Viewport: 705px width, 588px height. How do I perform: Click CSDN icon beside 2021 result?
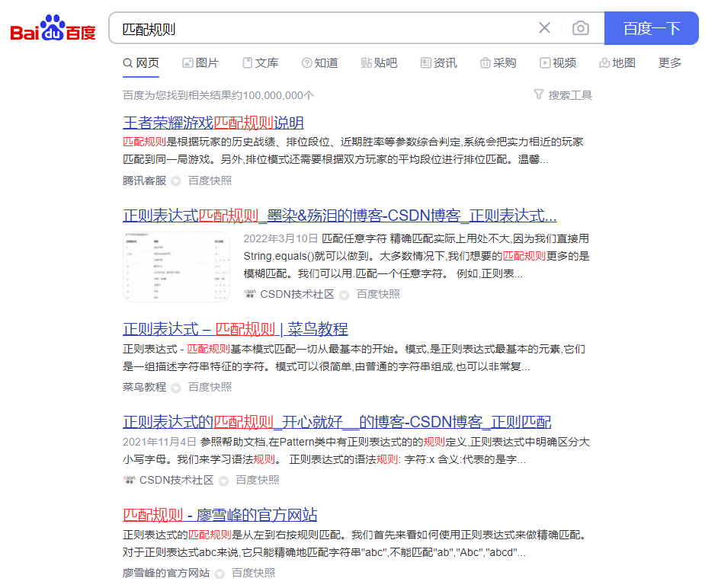pos(129,480)
